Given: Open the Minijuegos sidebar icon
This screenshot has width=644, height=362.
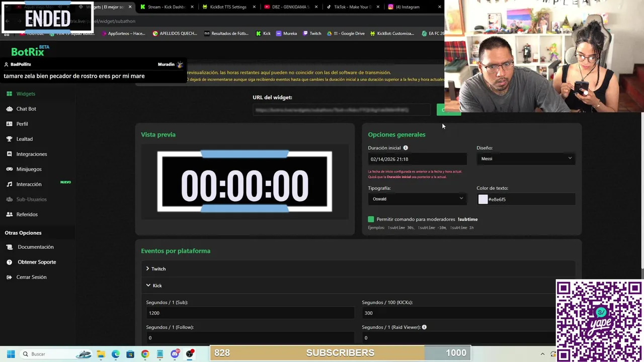Looking at the screenshot, I should (x=10, y=169).
